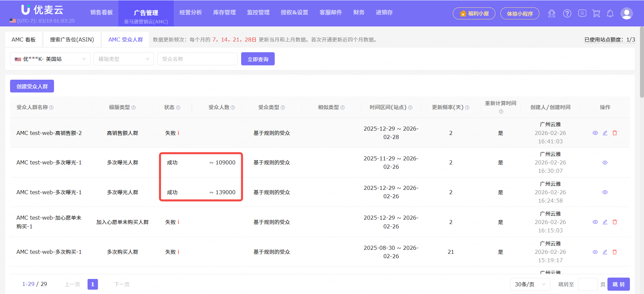
Task: Click the 立即查询 search button
Action: [x=258, y=59]
